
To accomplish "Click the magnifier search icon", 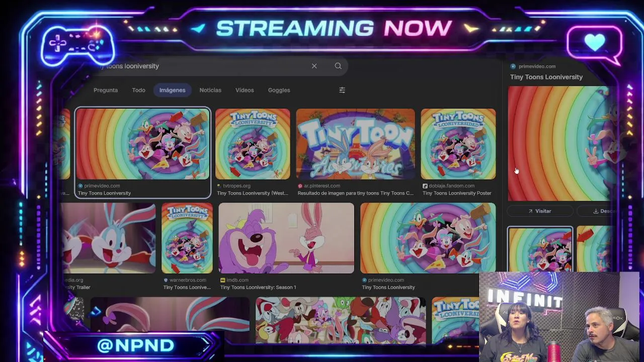I will (x=338, y=66).
